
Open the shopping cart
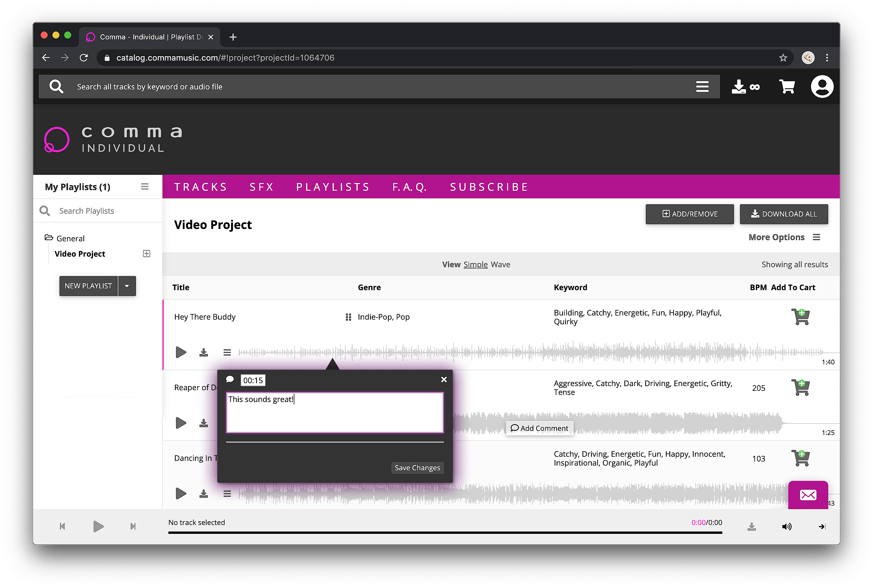point(787,87)
